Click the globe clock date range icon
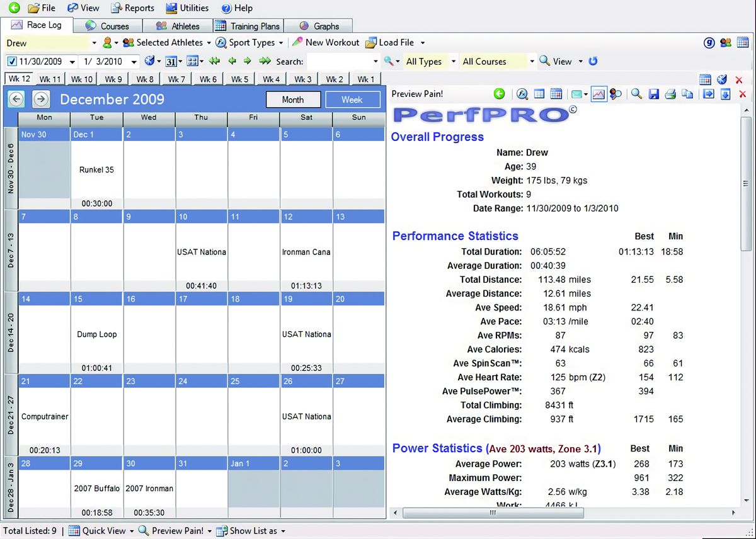This screenshot has height=539, width=756. [149, 61]
